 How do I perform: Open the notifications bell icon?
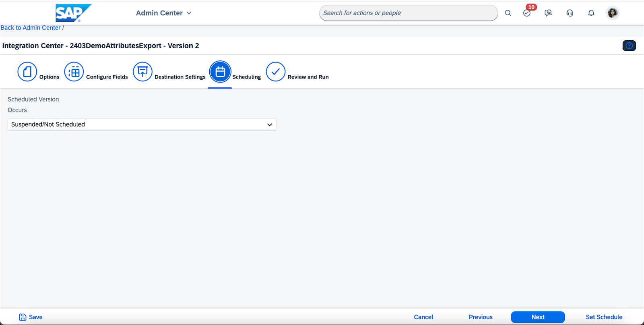[x=591, y=13]
